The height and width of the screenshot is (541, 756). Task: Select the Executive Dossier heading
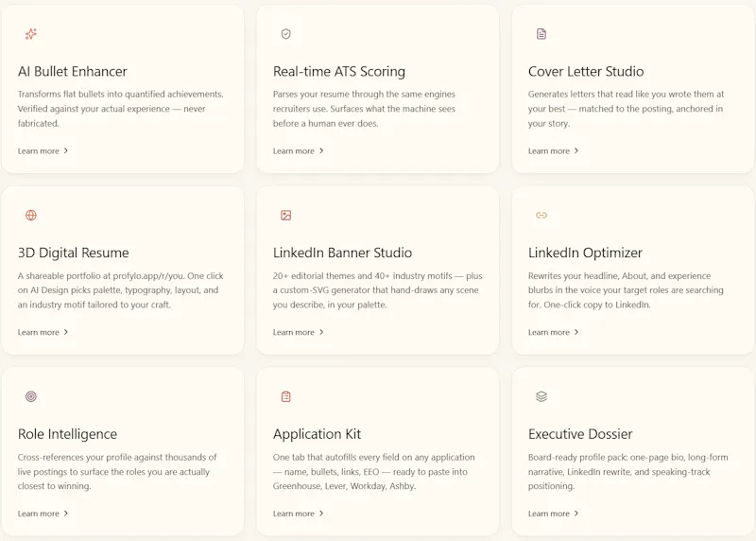580,434
